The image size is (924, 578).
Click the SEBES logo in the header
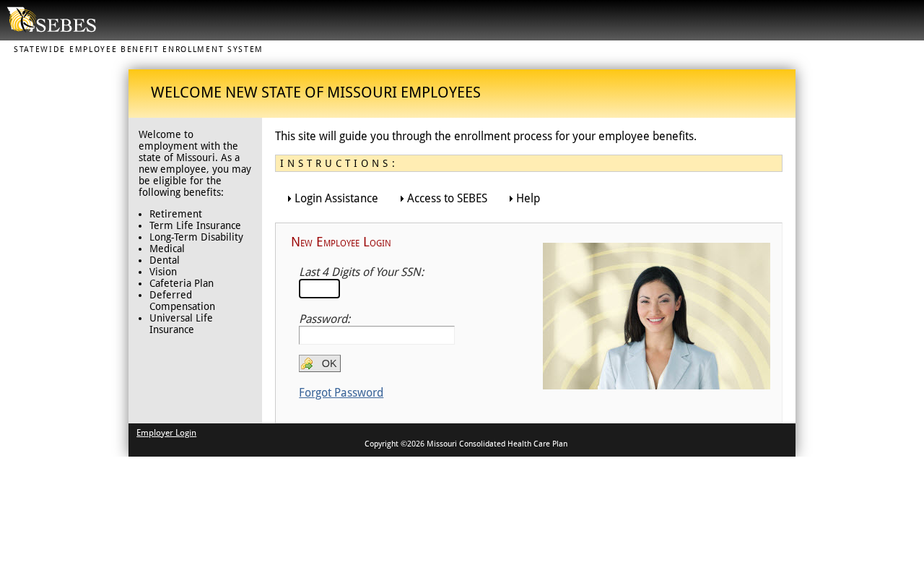click(x=51, y=20)
